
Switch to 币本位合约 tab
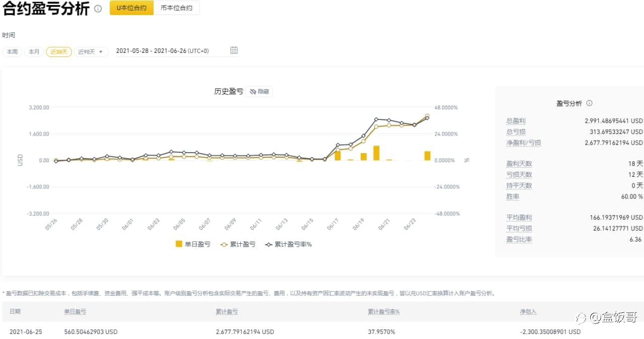(176, 8)
